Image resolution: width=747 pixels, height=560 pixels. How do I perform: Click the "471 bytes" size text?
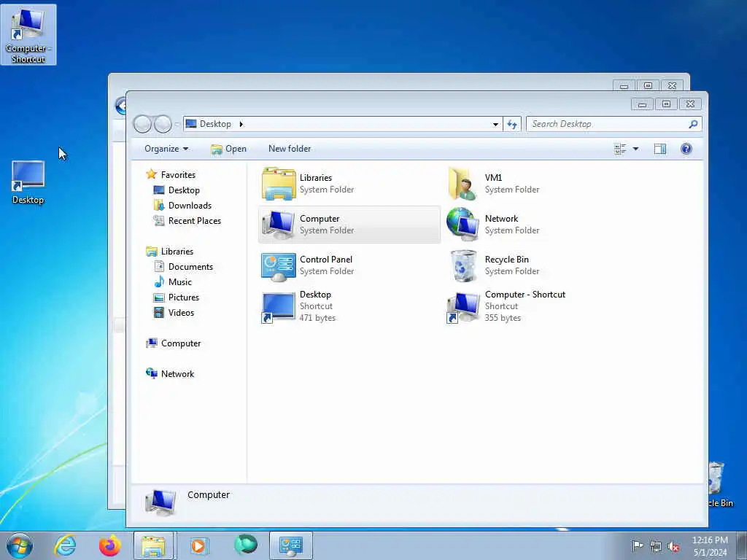pyautogui.click(x=317, y=318)
